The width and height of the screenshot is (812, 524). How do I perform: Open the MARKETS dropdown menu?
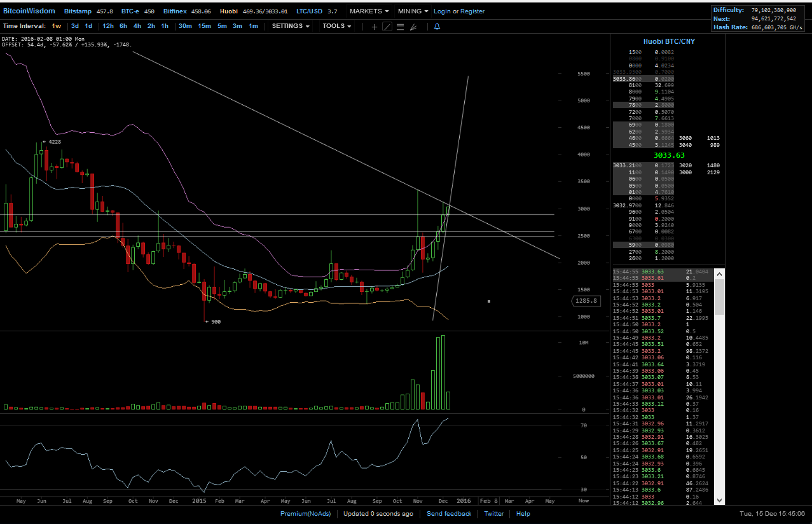(x=369, y=11)
